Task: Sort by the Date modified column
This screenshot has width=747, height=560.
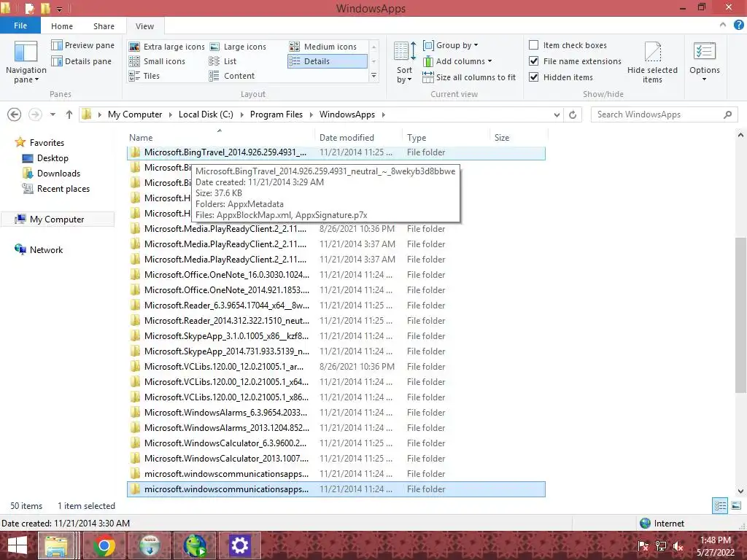Action: point(358,138)
